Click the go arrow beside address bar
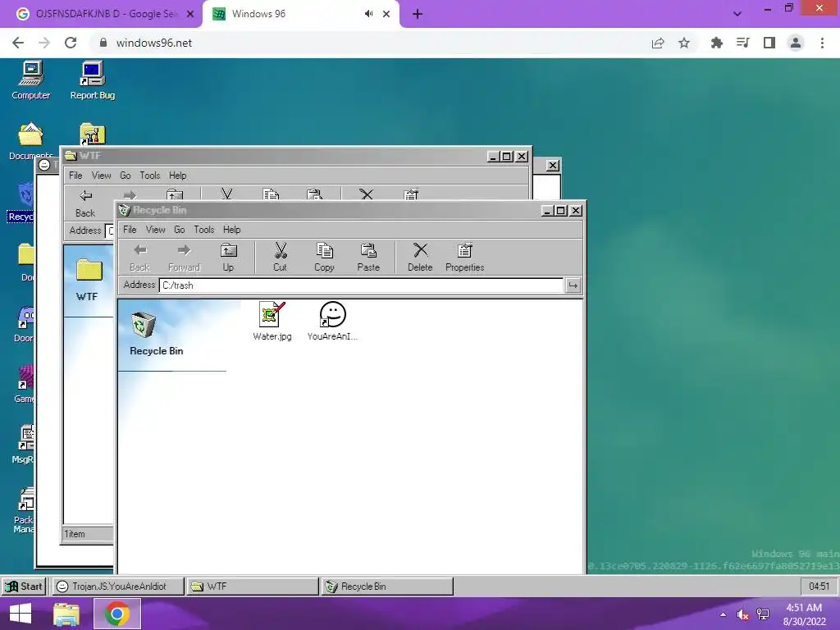Image resolution: width=840 pixels, height=630 pixels. click(573, 285)
